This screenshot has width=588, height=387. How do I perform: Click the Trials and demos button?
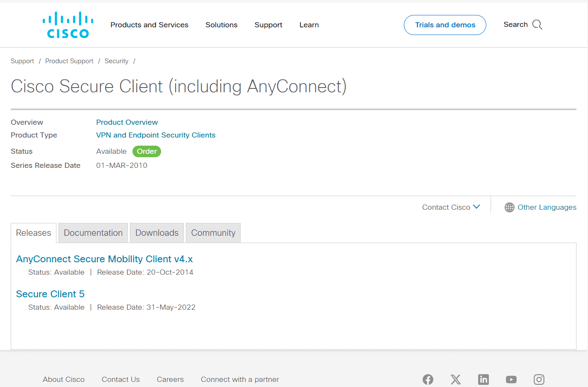(x=445, y=25)
